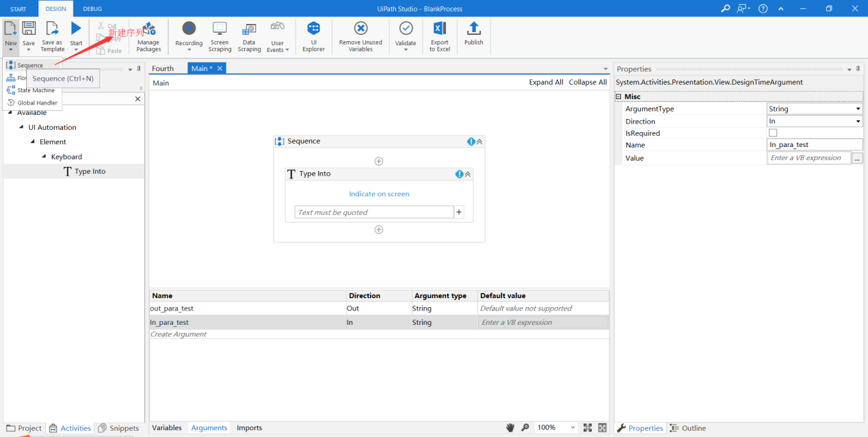Image resolution: width=868 pixels, height=437 pixels.
Task: Open Manage Packages
Action: point(148,36)
